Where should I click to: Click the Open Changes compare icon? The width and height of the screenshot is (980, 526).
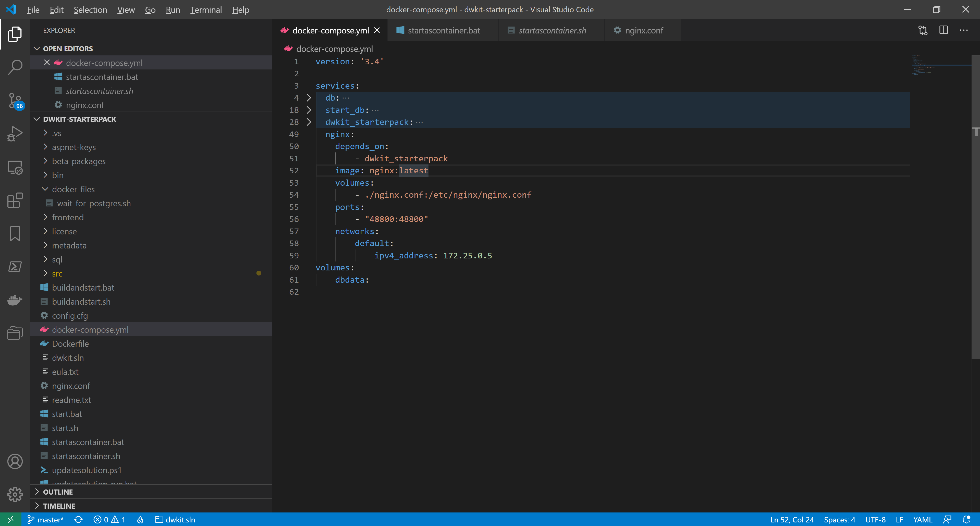923,30
